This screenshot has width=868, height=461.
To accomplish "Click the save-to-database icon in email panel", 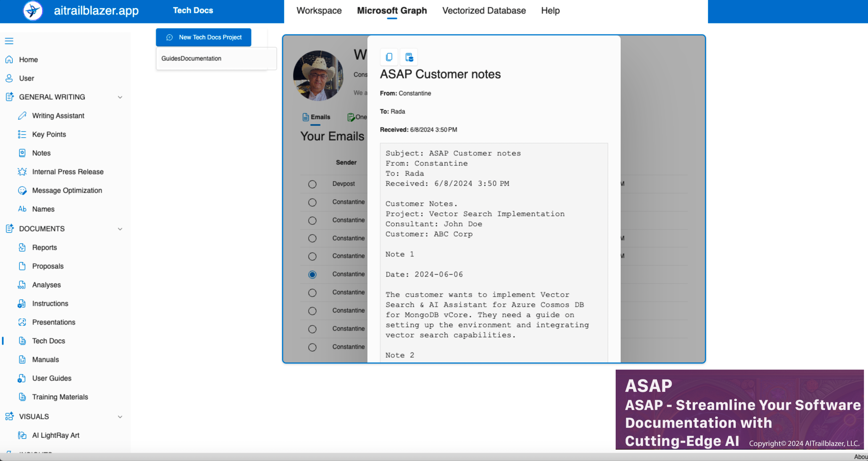I will (x=409, y=57).
